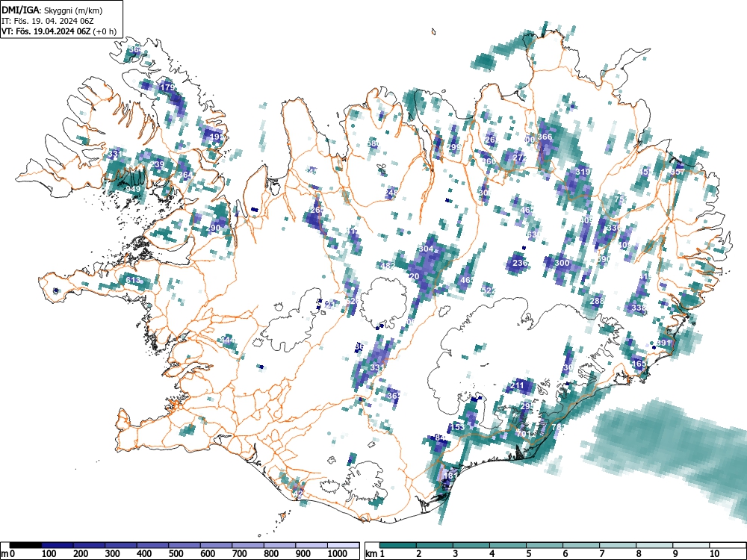Click the legend color between 1 and 2 km
Image resolution: width=747 pixels, height=560 pixels.
[x=398, y=545]
